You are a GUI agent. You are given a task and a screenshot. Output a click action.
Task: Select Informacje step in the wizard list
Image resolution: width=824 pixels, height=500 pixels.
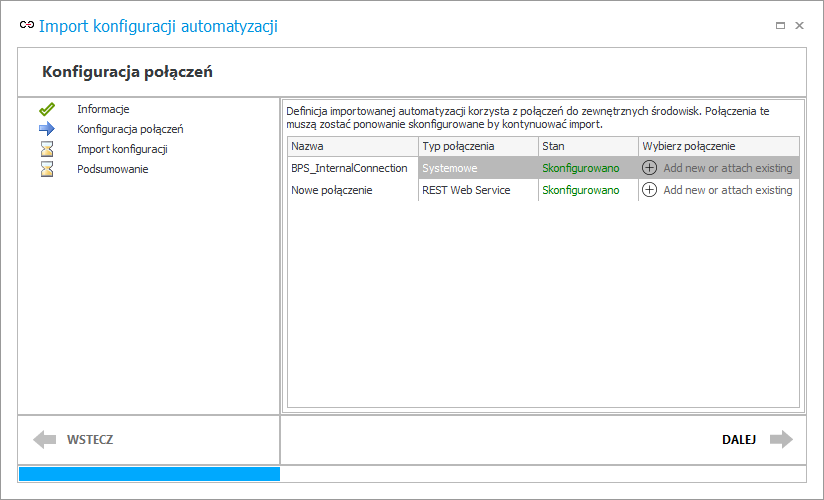tap(103, 109)
